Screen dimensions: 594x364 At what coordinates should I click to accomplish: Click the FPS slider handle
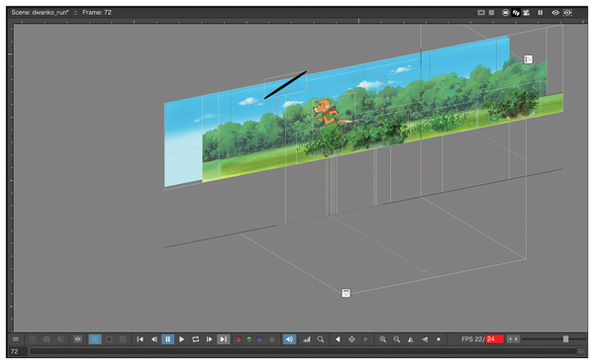click(565, 339)
